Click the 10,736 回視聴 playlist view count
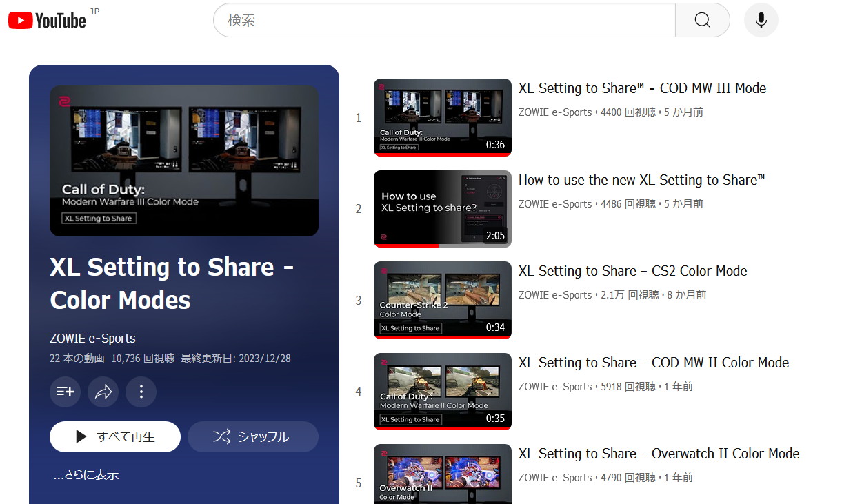 point(143,359)
